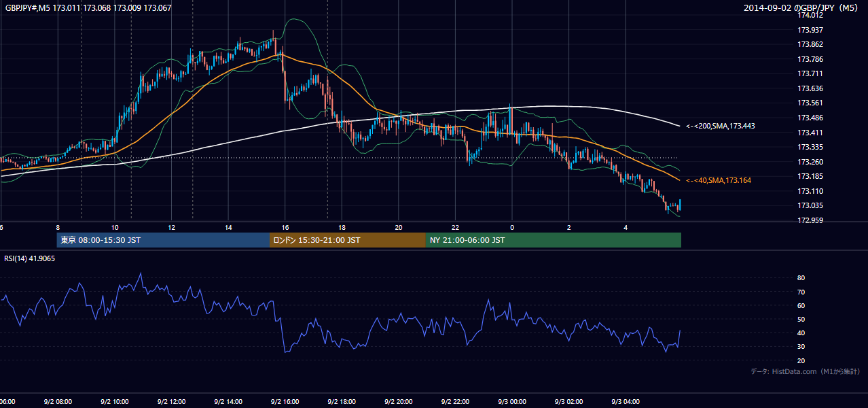Click price axis value 173.411

810,133
